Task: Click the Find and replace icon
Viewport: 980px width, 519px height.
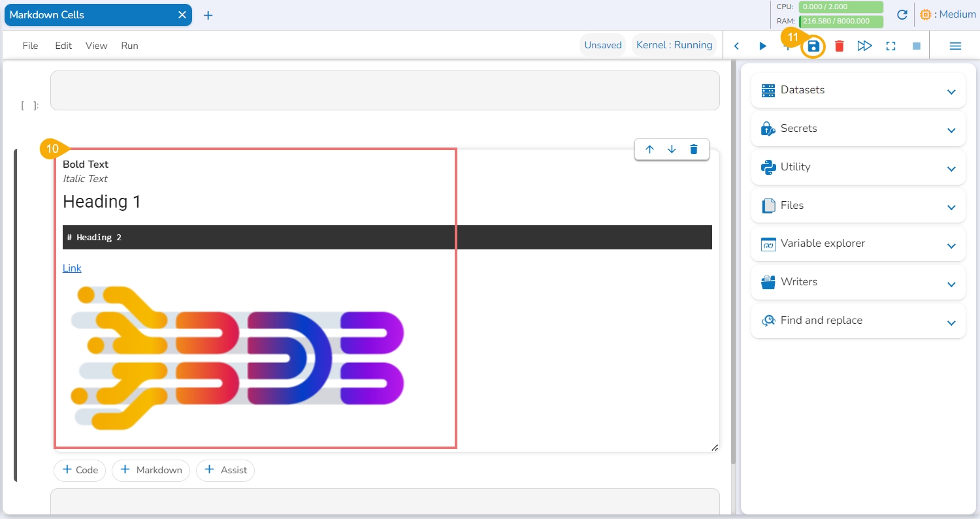Action: pos(768,321)
